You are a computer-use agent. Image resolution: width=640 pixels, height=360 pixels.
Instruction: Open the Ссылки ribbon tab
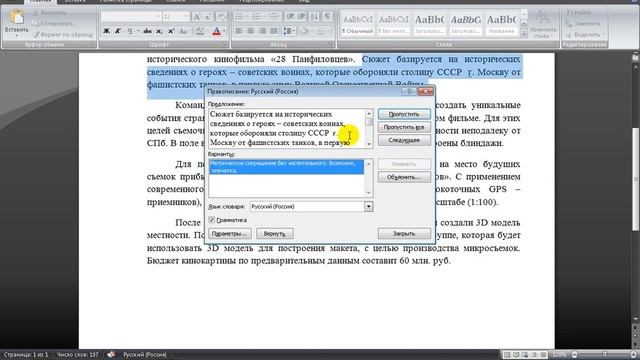[x=176, y=1]
